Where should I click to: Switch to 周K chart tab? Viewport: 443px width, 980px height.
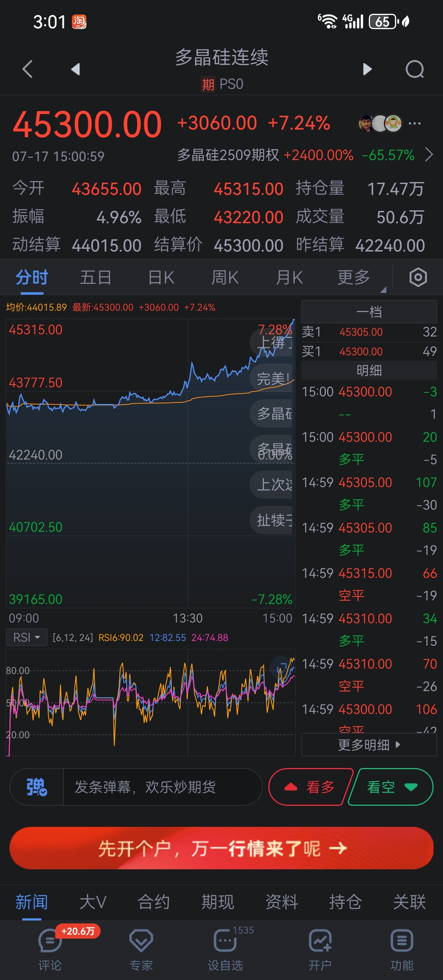pyautogui.click(x=225, y=277)
